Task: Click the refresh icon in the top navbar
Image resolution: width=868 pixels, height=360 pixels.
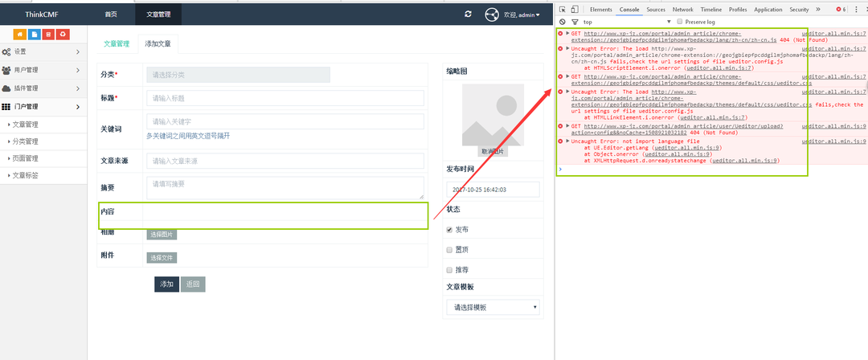Action: click(469, 14)
